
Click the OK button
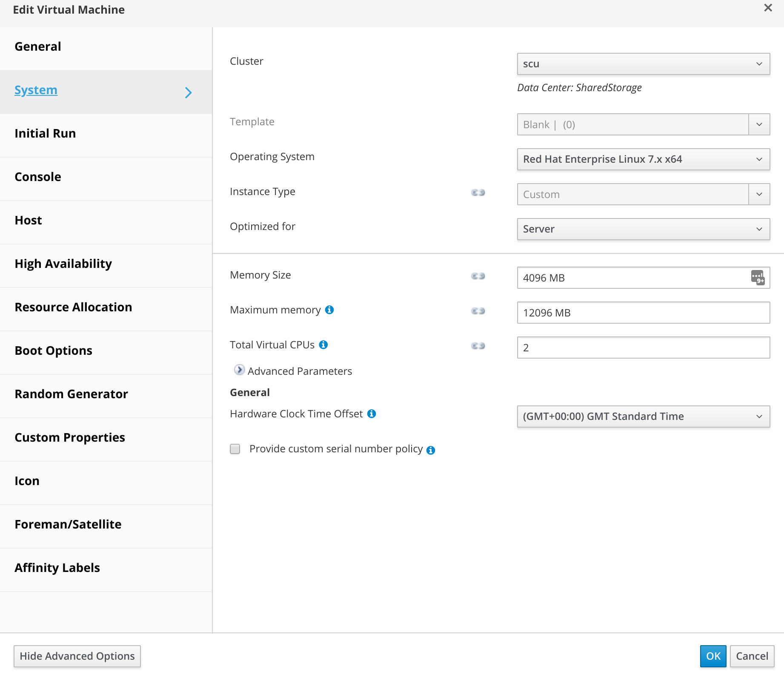click(713, 656)
